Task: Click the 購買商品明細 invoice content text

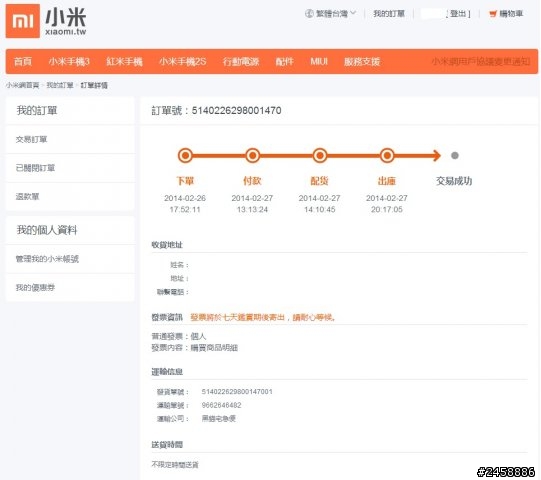Action: pos(214,348)
